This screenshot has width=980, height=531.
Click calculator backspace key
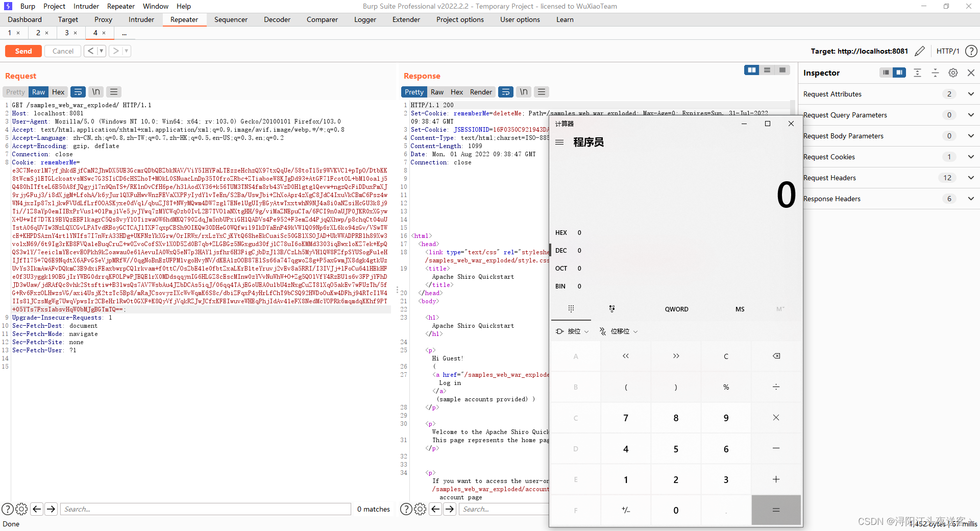coord(776,356)
